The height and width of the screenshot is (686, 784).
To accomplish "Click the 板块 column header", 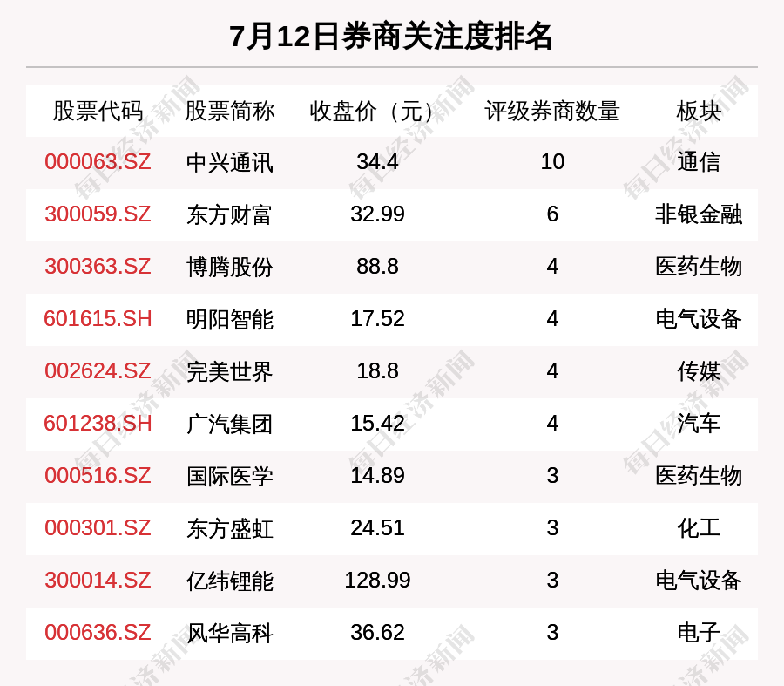I will click(699, 112).
